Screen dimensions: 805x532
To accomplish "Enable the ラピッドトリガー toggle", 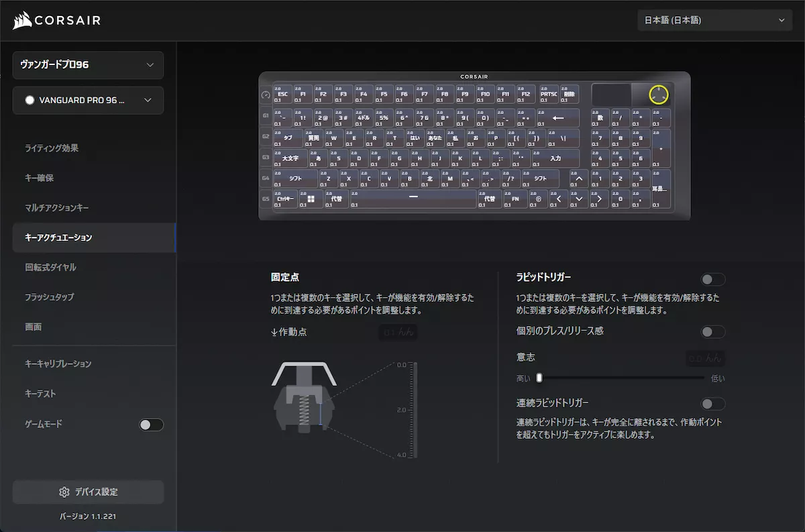I will pyautogui.click(x=712, y=279).
